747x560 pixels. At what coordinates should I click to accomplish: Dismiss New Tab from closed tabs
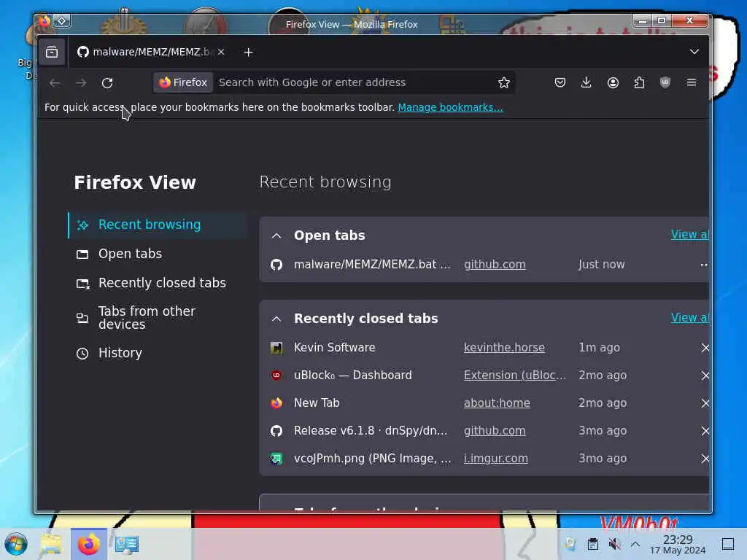pos(705,403)
